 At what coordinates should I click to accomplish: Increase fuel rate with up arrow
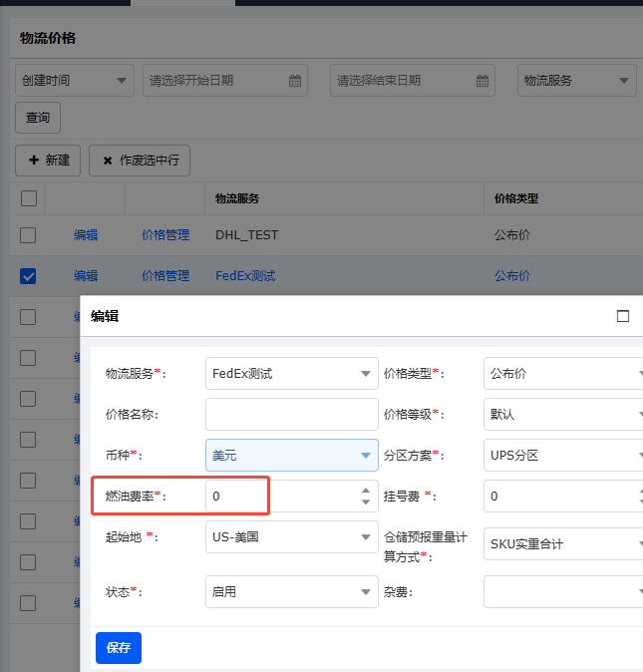(366, 491)
